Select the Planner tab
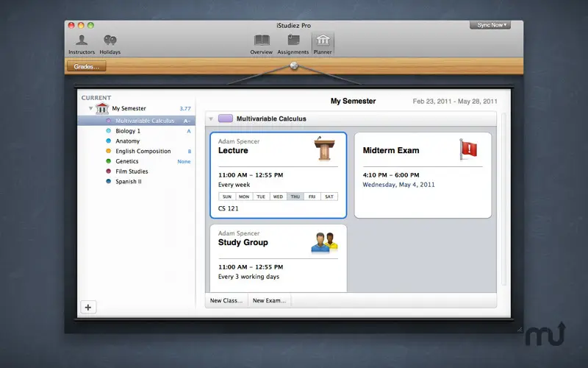This screenshot has width=588, height=368. (323, 44)
